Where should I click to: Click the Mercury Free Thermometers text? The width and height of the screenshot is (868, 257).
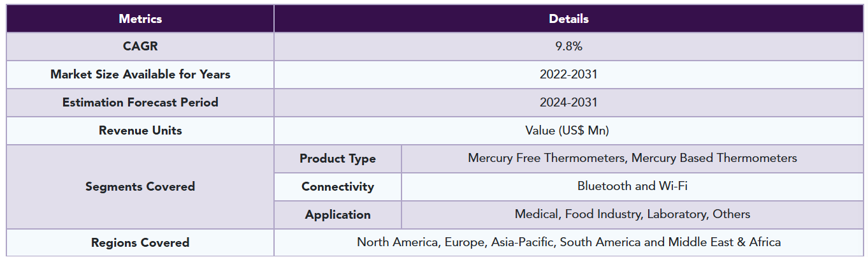[x=547, y=158]
